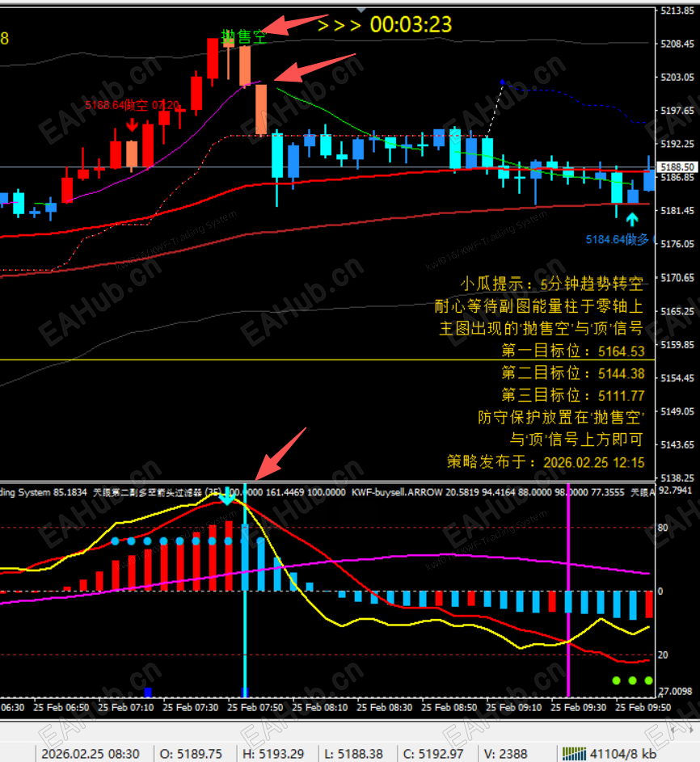Viewport: 700px width, 762px height.
Task: Click the cyan down arrow in the indicator window
Action: click(x=226, y=499)
